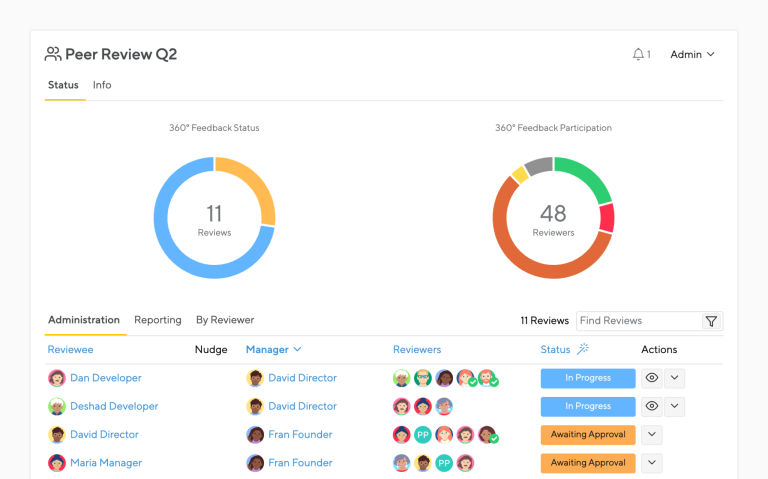Click PP reviewer avatar in David Director row
This screenshot has width=768, height=479.
pyautogui.click(x=423, y=434)
